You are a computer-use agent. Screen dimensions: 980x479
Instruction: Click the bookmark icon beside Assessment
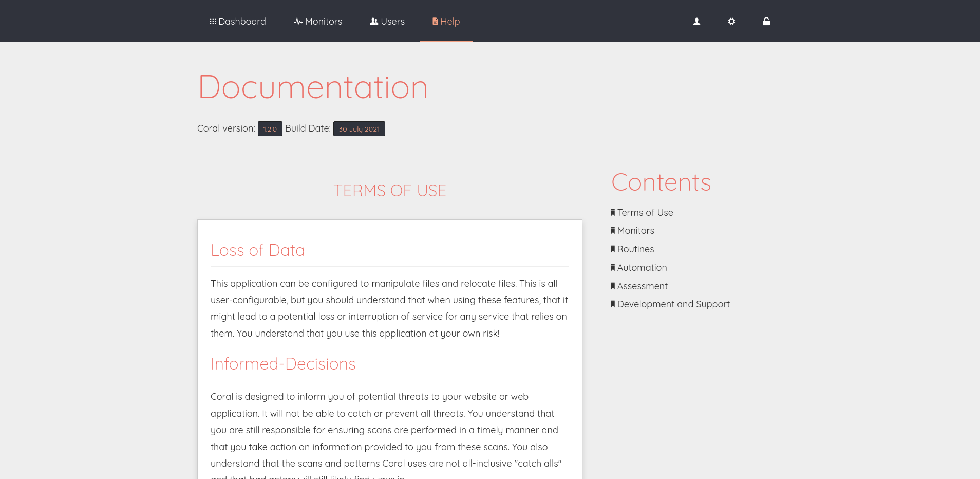point(613,286)
